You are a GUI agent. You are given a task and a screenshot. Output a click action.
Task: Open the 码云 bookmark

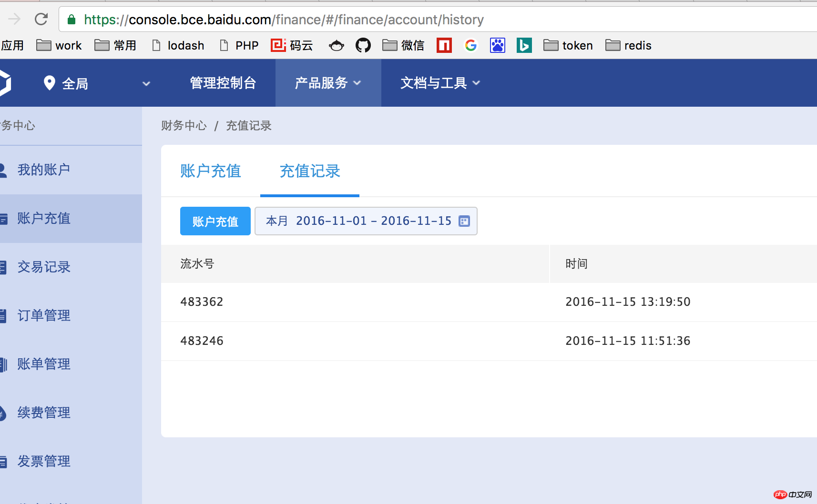292,45
